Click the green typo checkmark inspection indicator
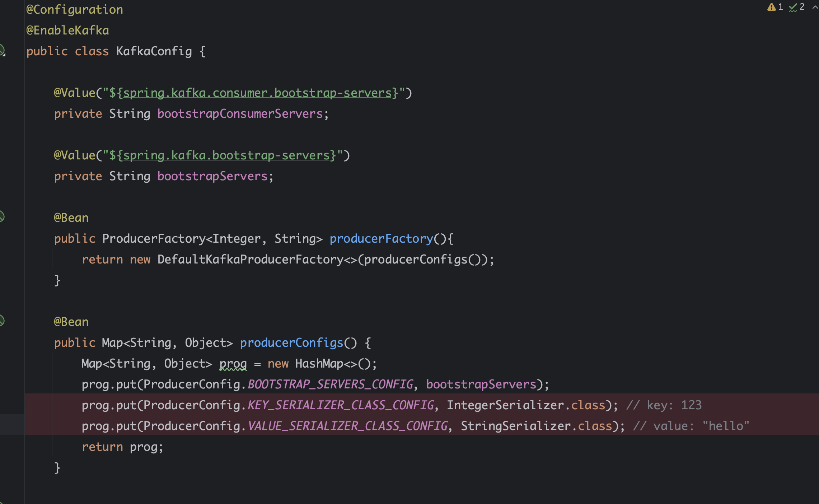Image resolution: width=819 pixels, height=504 pixels. point(793,8)
